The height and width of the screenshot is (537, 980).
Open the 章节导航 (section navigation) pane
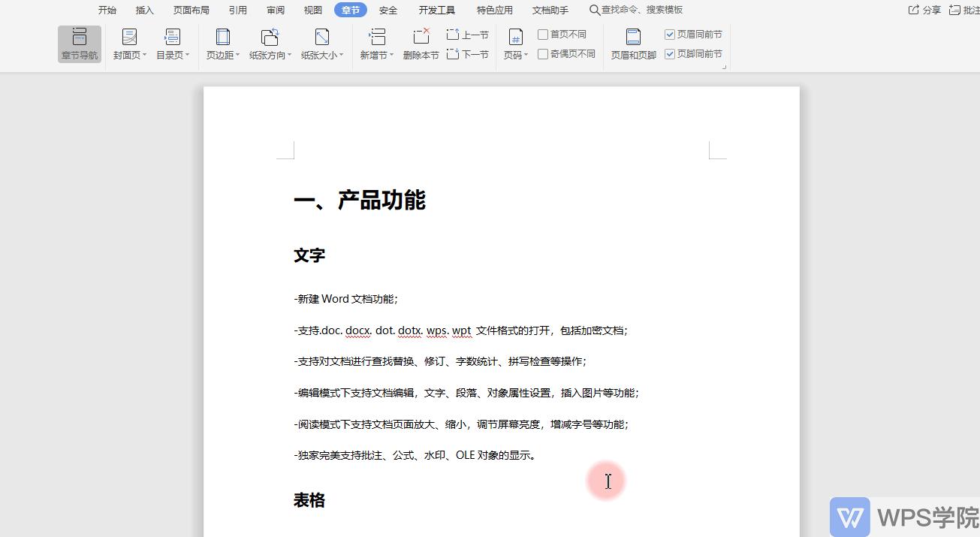point(79,43)
